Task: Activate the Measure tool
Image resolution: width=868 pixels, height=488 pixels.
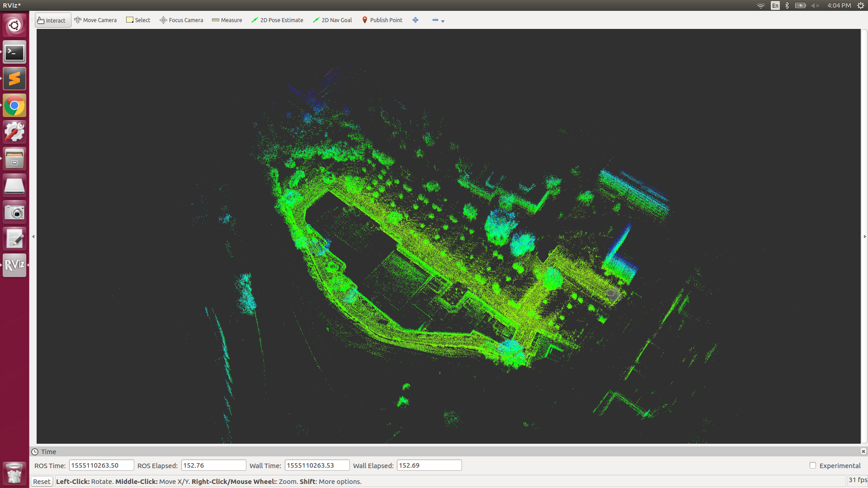Action: [x=227, y=20]
